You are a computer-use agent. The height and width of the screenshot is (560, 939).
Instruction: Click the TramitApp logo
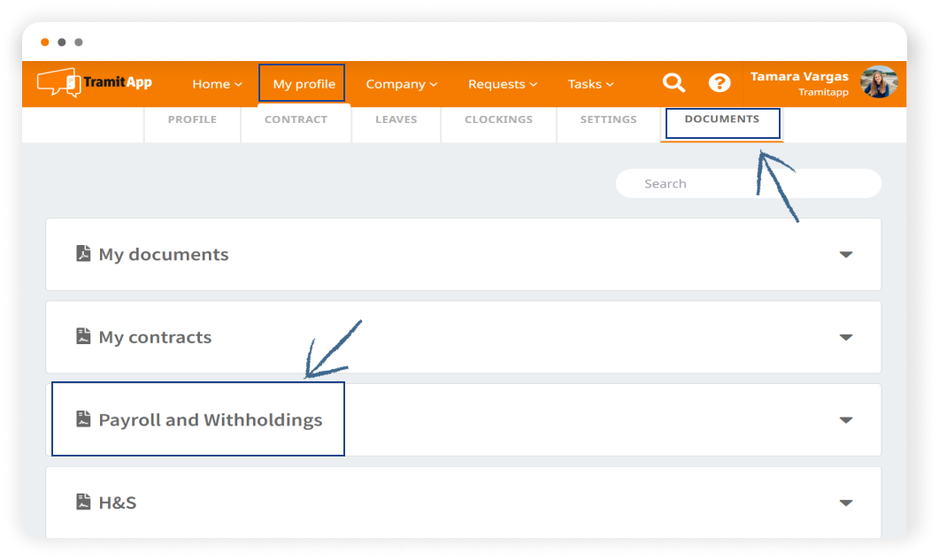[x=95, y=83]
